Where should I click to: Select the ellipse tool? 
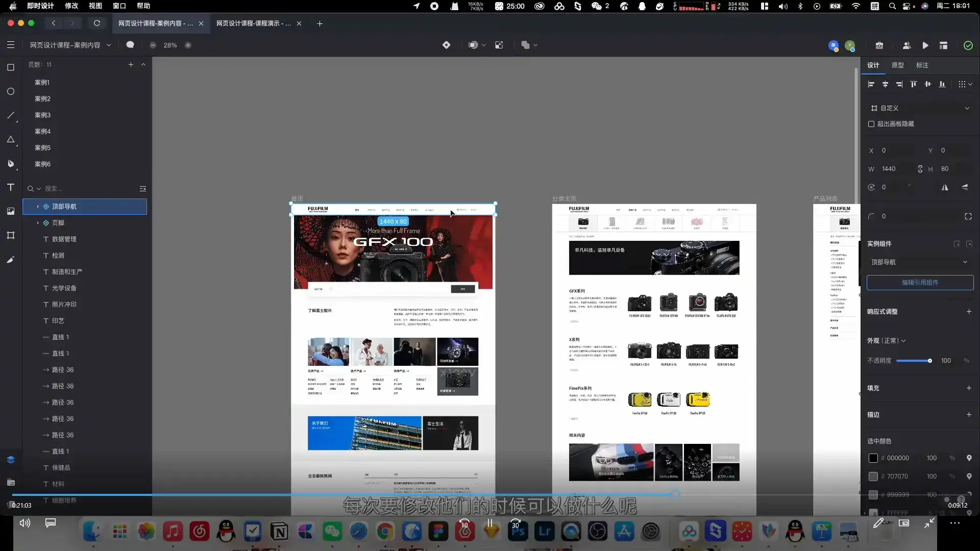10,91
